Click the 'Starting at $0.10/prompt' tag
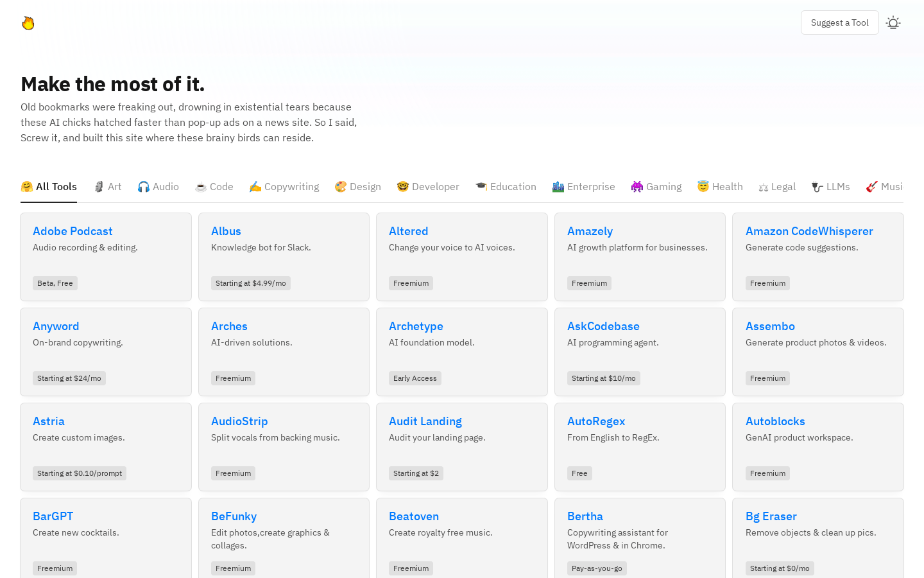924x578 pixels. (x=80, y=473)
